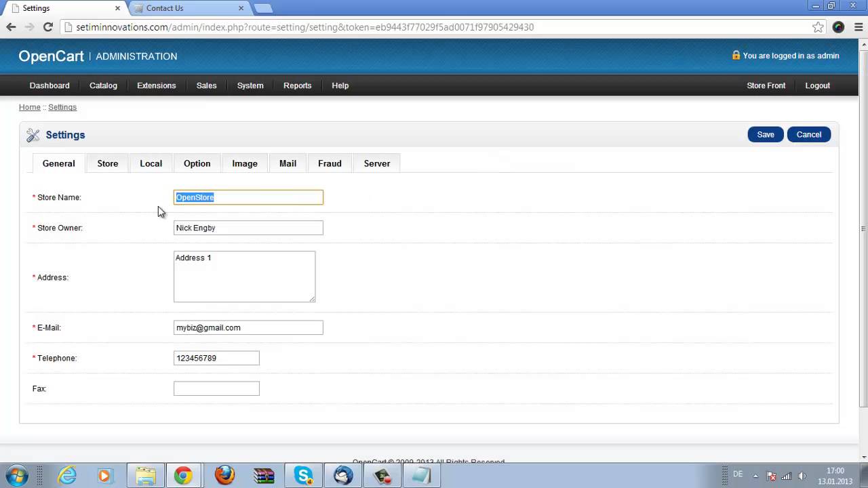The width and height of the screenshot is (868, 488).
Task: Open the Reports menu
Action: coord(297,85)
